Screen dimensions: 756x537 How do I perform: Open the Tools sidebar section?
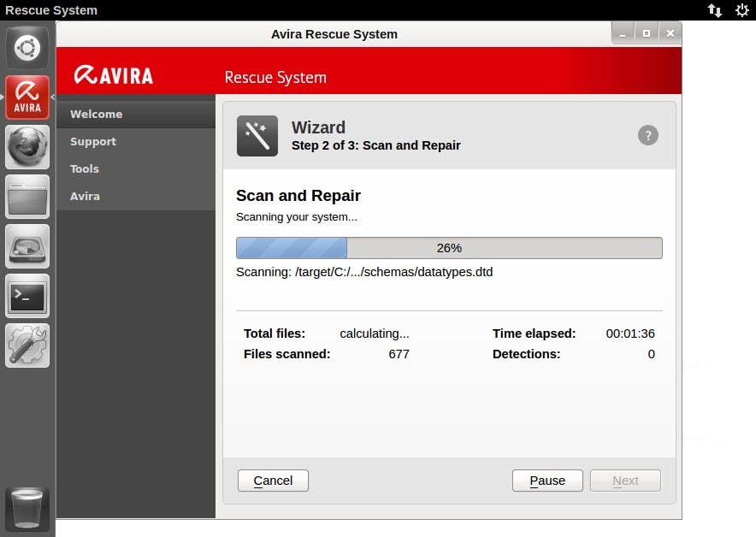point(136,168)
